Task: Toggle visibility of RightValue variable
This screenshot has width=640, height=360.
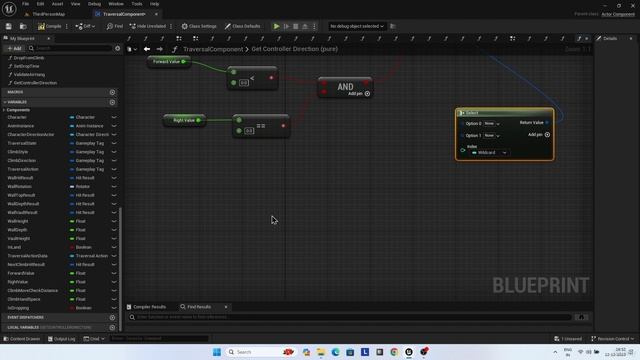Action: [x=114, y=282]
